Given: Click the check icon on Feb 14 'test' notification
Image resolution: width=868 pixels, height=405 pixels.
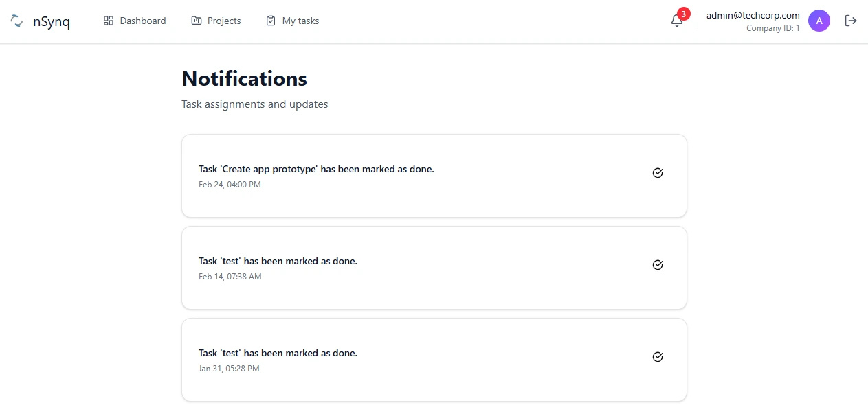Looking at the screenshot, I should [x=657, y=264].
